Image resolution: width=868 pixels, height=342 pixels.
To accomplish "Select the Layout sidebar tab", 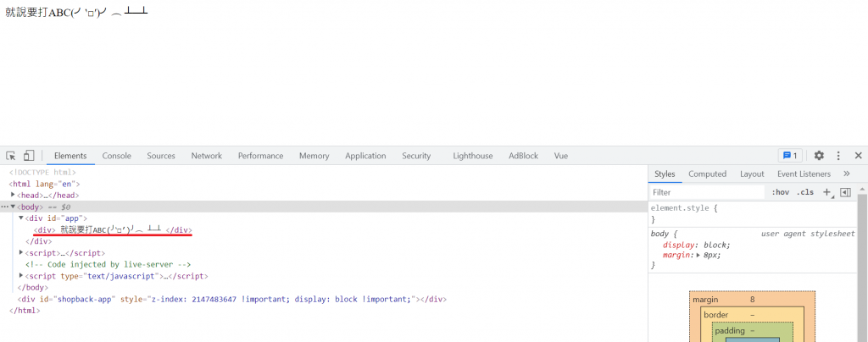I will click(752, 174).
